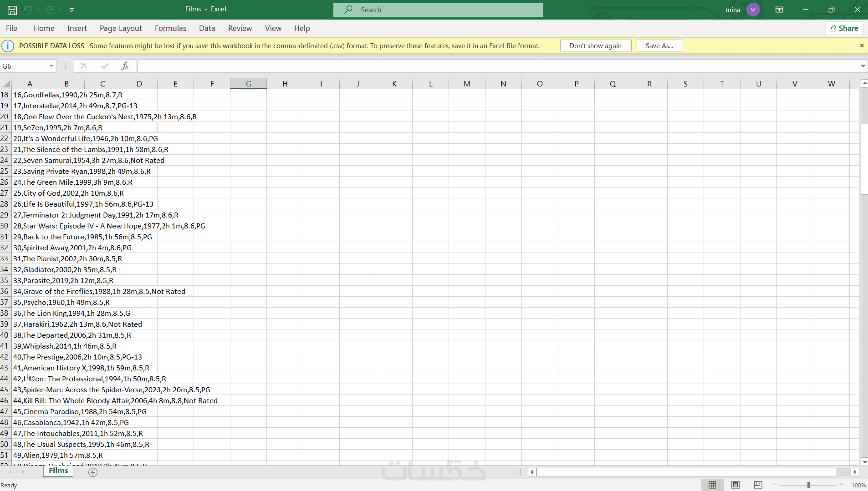Image resolution: width=868 pixels, height=491 pixels.
Task: Switch to the Insert tab
Action: tap(77, 28)
